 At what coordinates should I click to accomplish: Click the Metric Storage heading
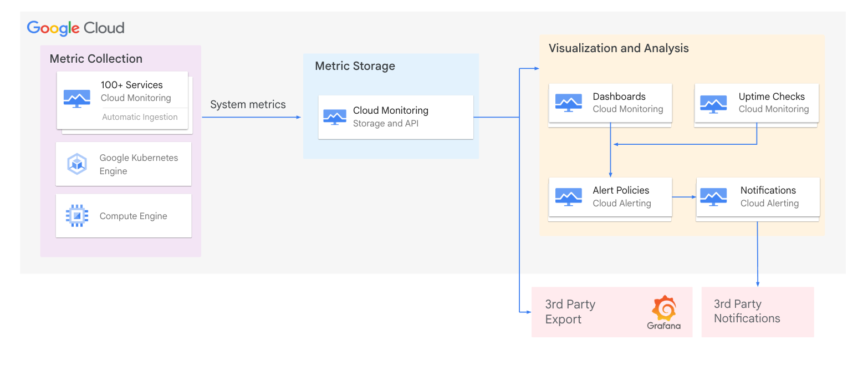point(355,66)
